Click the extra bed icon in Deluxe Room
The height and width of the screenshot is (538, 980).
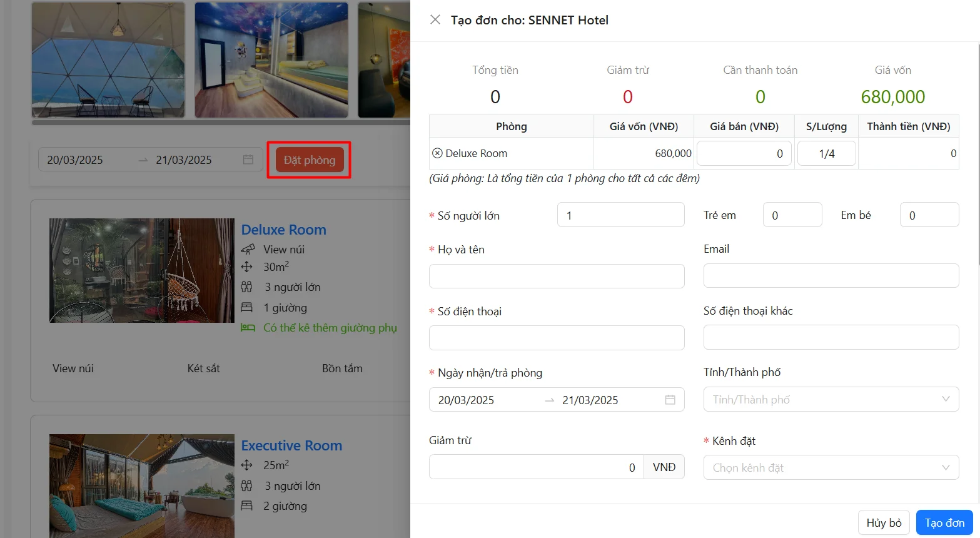click(248, 327)
